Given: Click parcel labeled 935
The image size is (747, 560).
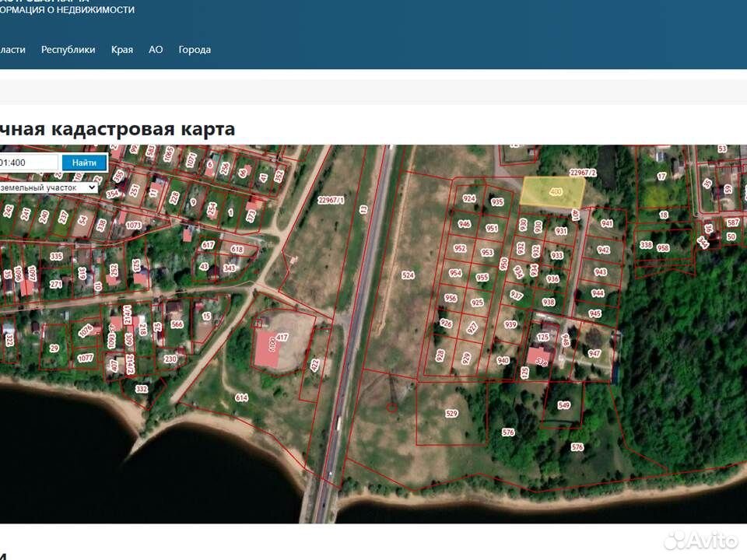Looking at the screenshot, I should click(x=497, y=202).
